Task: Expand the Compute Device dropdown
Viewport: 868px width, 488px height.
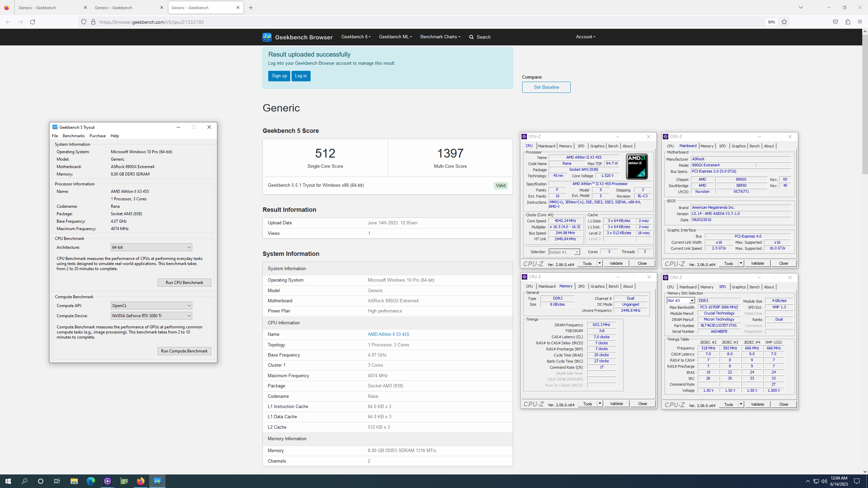Action: [x=151, y=316]
